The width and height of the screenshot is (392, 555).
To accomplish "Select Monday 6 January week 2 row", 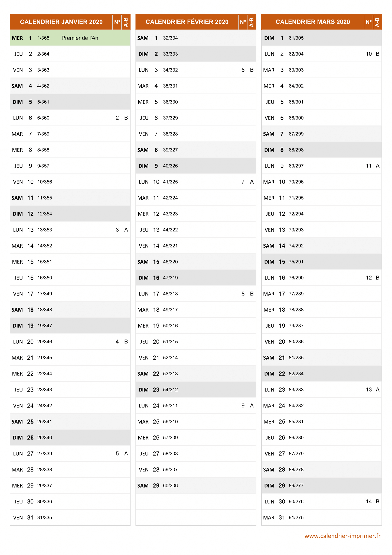I will pyautogui.click(x=70, y=118).
